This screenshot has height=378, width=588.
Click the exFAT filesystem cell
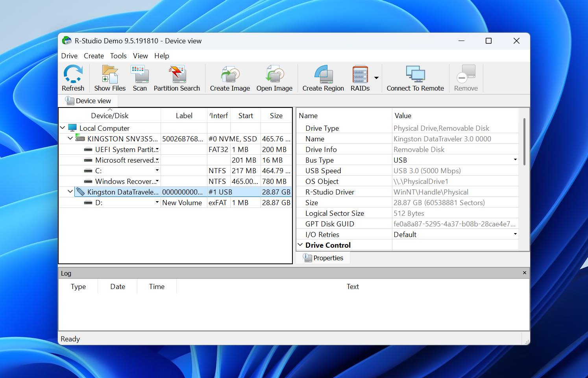click(x=219, y=203)
